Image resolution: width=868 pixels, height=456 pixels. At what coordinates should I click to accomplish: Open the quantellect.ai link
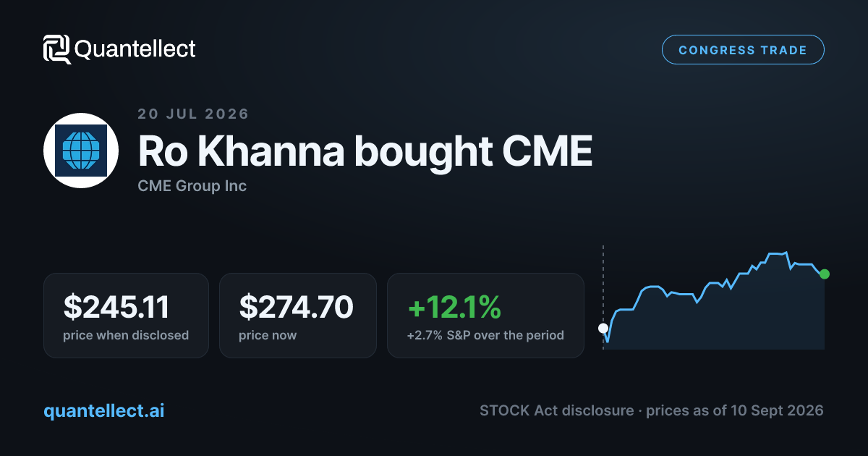point(104,410)
